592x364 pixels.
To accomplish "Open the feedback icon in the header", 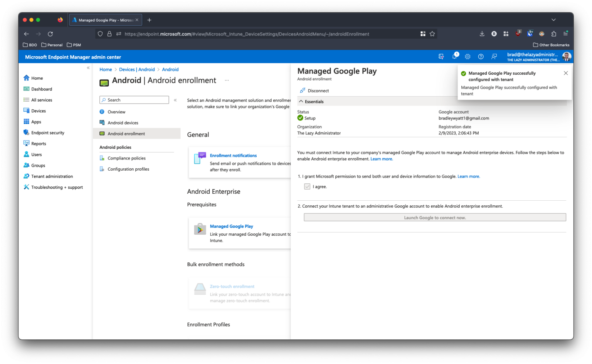I will coord(494,57).
